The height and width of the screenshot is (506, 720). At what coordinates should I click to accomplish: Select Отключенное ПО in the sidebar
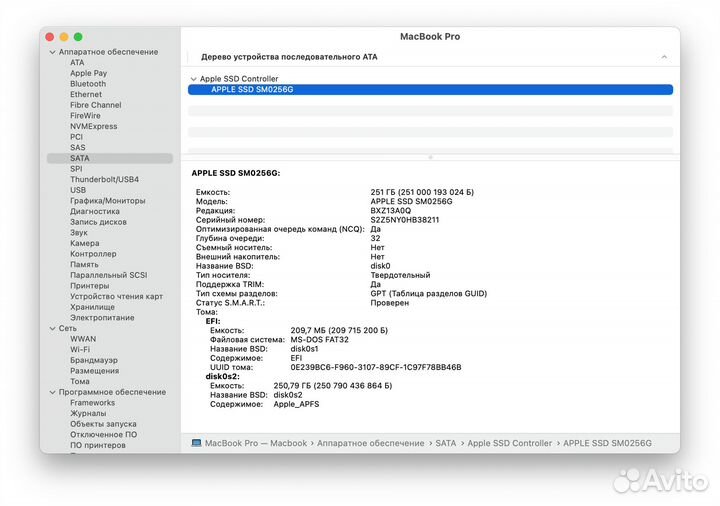pos(103,435)
